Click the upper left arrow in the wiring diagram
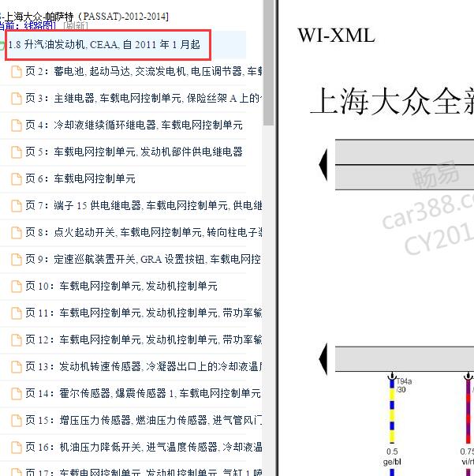474x476 pixels. [x=323, y=165]
